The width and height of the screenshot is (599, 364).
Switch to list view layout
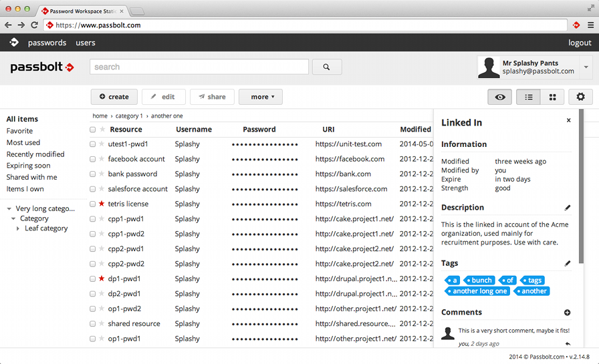point(528,97)
